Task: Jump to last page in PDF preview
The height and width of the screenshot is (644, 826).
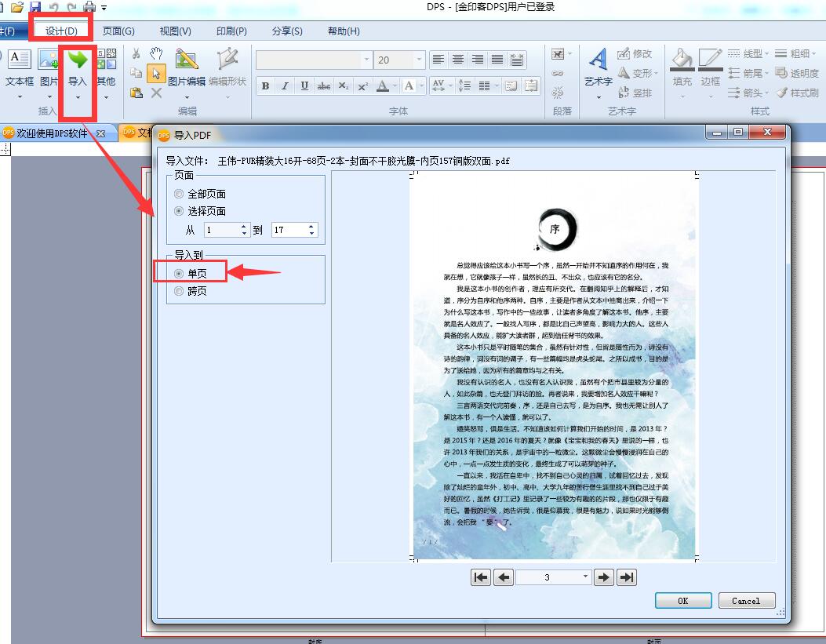Action: (x=626, y=577)
